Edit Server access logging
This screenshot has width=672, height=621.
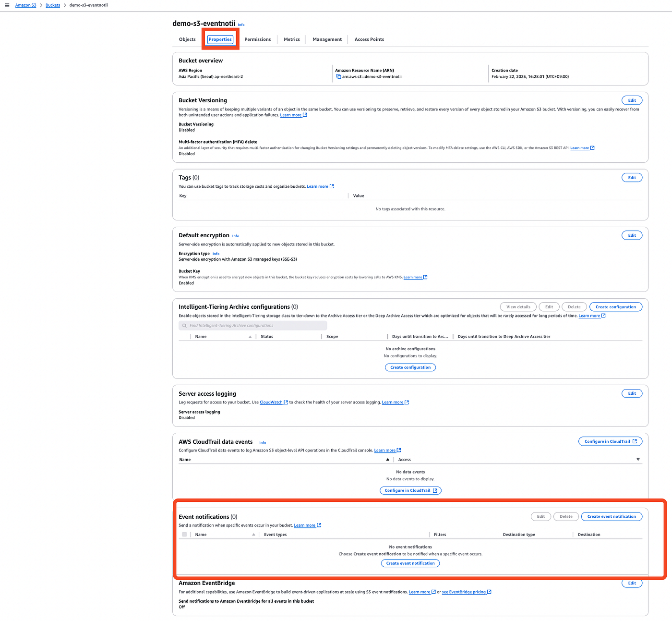pyautogui.click(x=632, y=393)
